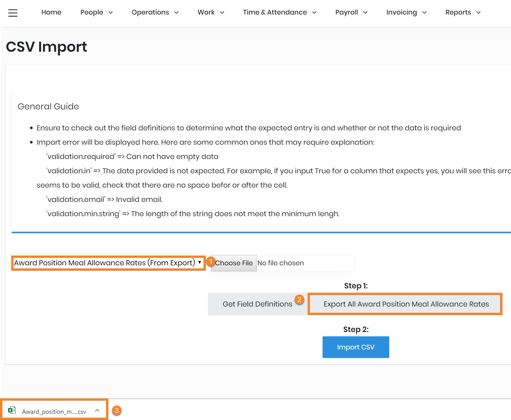Click the Excel icon on the downloaded file

12,410
